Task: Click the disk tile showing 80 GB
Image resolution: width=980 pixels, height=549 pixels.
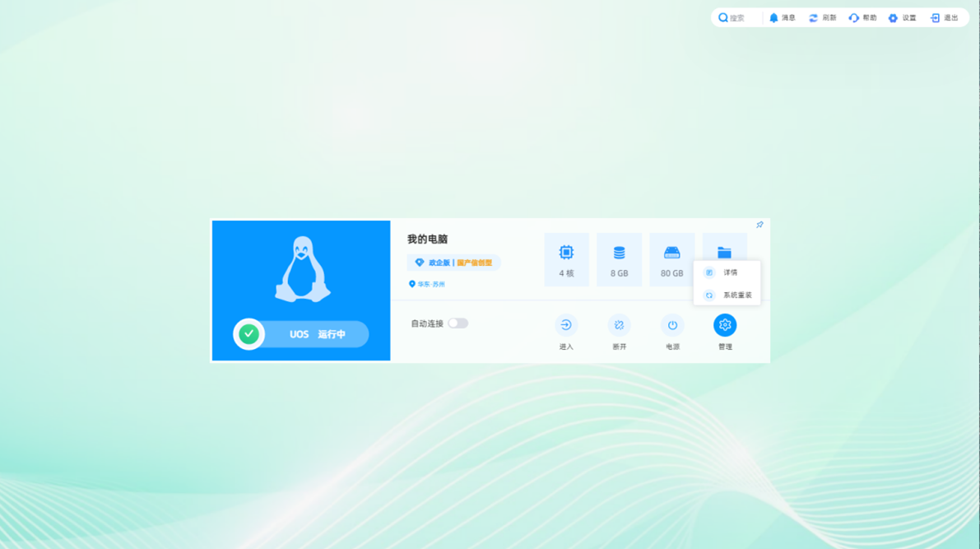Action: [672, 259]
